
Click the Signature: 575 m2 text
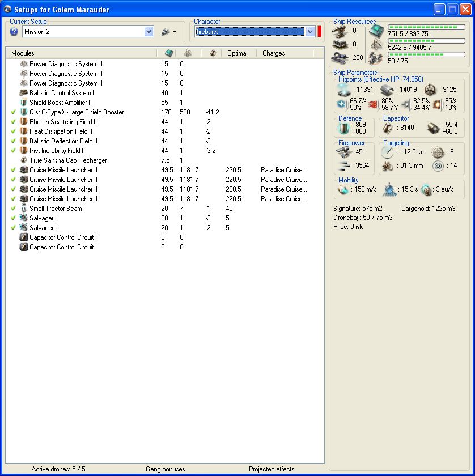pos(358,209)
